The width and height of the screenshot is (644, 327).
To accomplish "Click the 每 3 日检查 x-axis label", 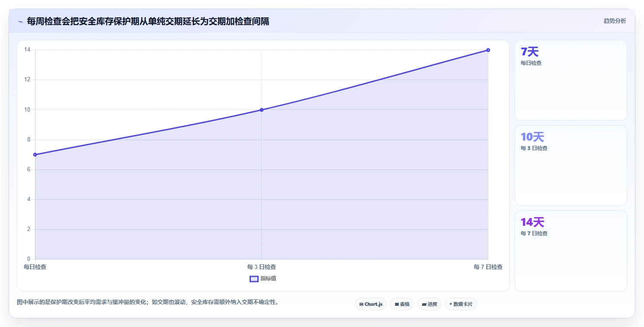I will [261, 267].
